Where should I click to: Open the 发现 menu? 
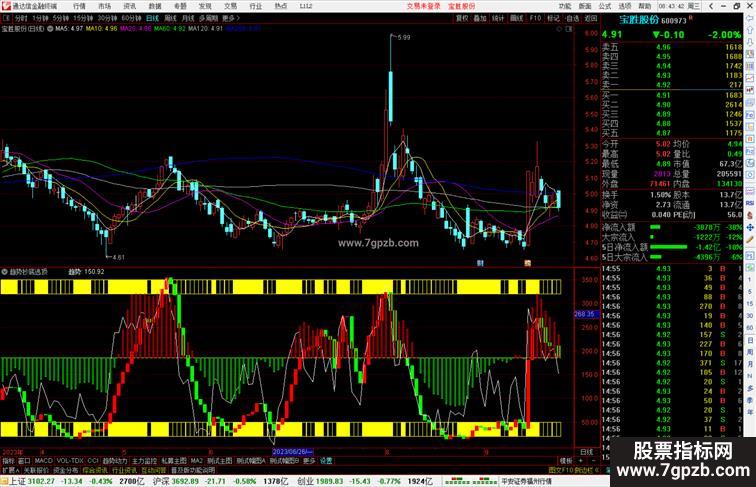coord(205,6)
